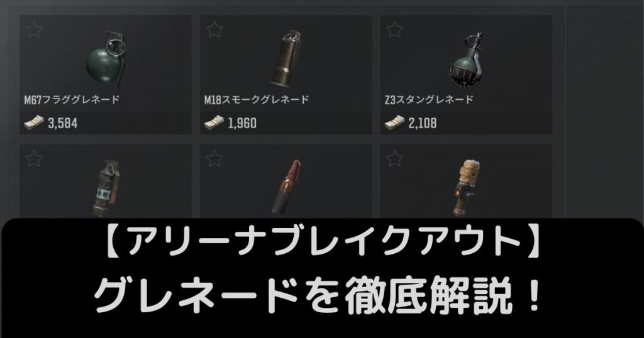Click the cash icon beside 3,584
This screenshot has height=338, width=644.
point(34,123)
